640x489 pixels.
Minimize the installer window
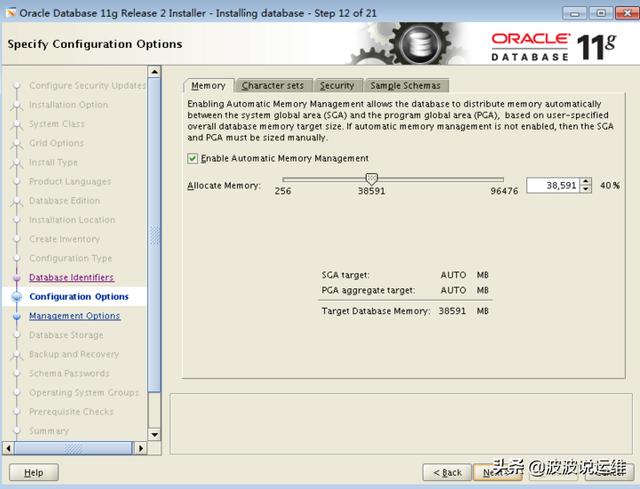coord(575,13)
